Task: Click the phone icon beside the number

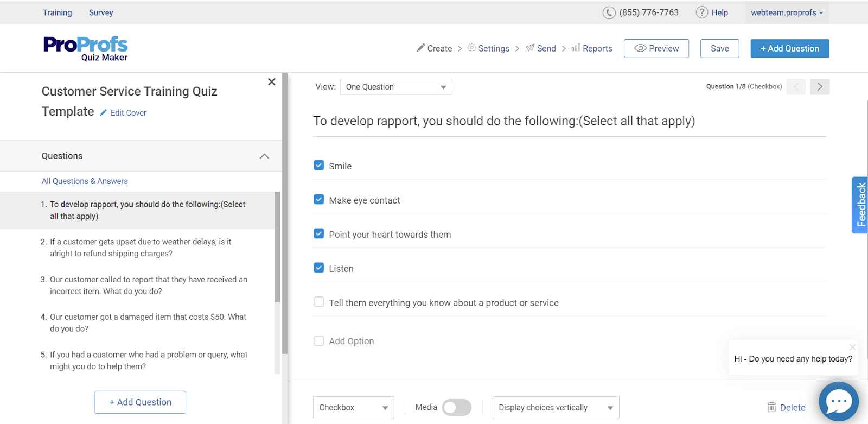Action: click(x=609, y=12)
